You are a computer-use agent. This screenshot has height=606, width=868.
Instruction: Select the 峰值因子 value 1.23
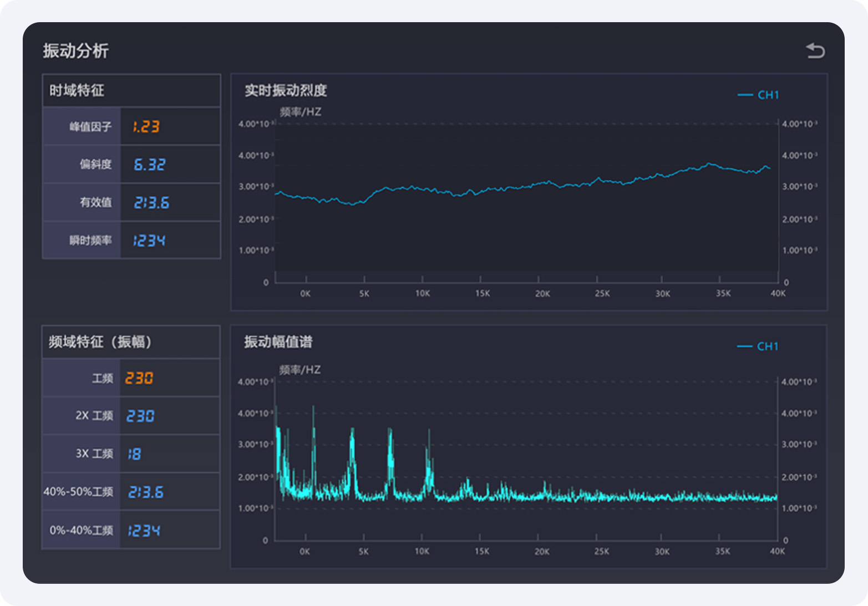(x=146, y=126)
